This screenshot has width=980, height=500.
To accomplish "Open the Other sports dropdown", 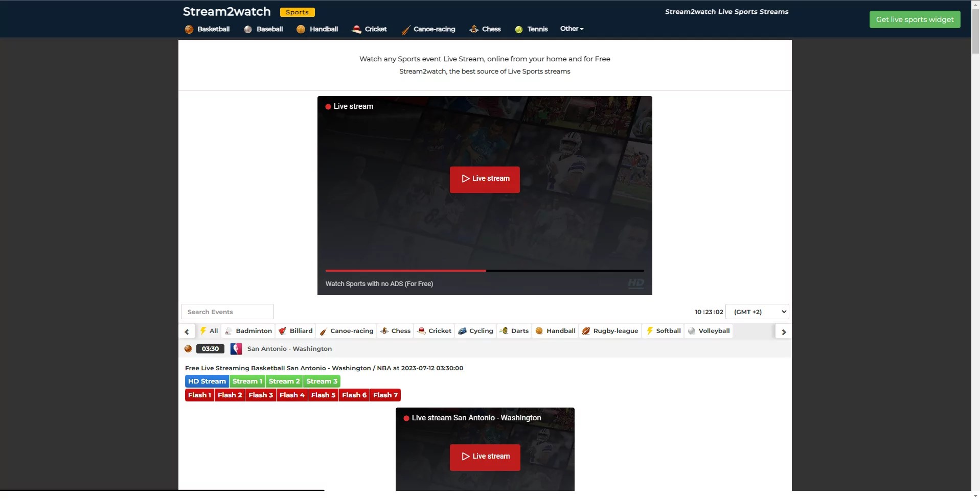I will (x=571, y=29).
